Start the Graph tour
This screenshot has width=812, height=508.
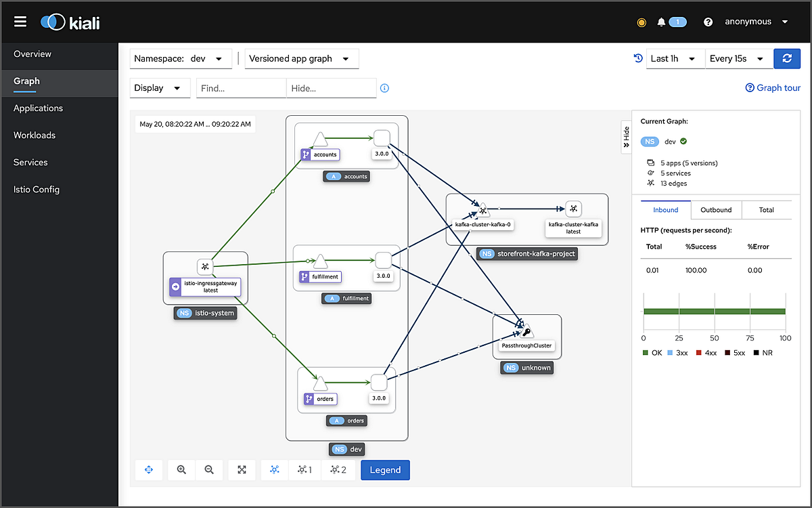pyautogui.click(x=773, y=87)
